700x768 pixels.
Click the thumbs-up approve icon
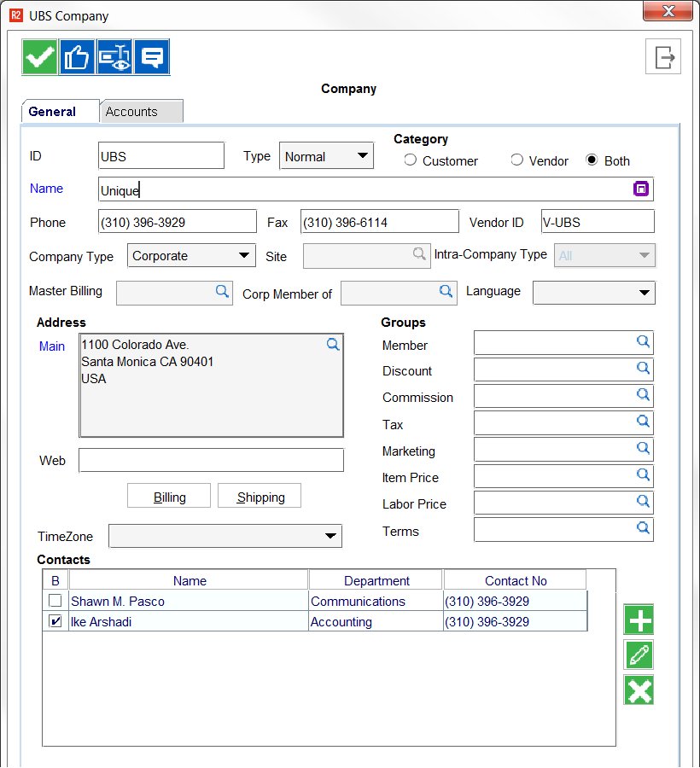pos(77,57)
